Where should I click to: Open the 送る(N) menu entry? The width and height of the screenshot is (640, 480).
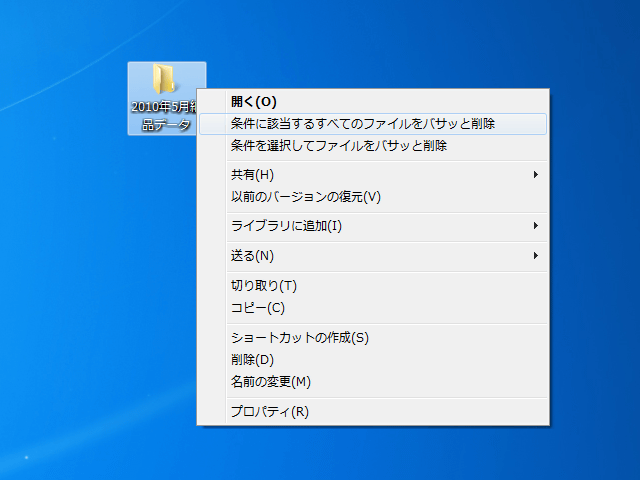373,256
